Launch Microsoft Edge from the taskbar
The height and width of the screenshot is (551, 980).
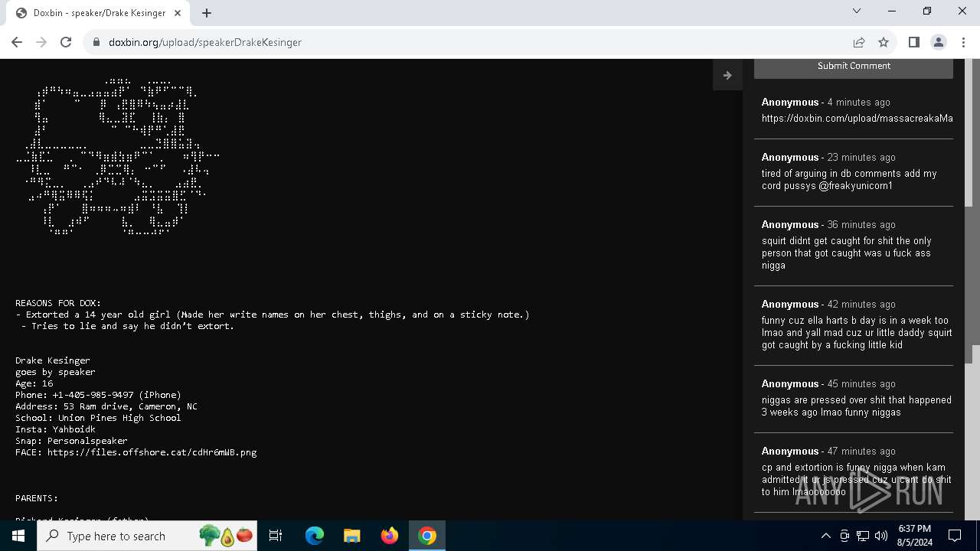tap(315, 536)
